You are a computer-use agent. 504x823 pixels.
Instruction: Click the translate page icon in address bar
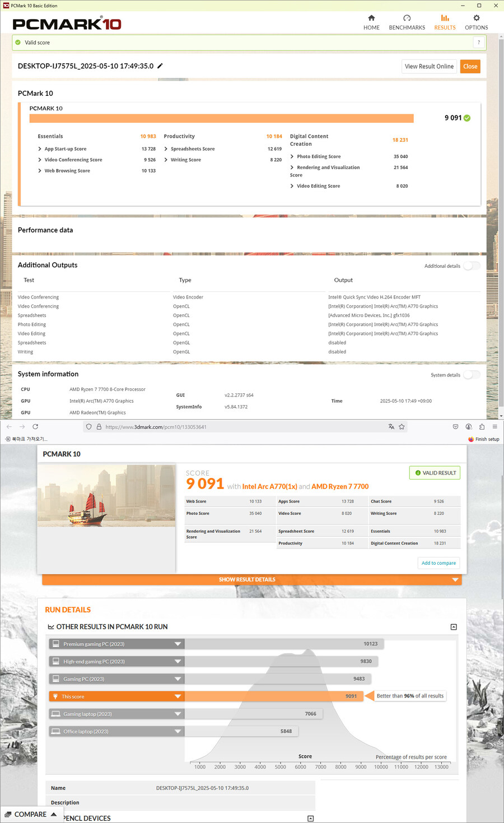[x=391, y=427]
